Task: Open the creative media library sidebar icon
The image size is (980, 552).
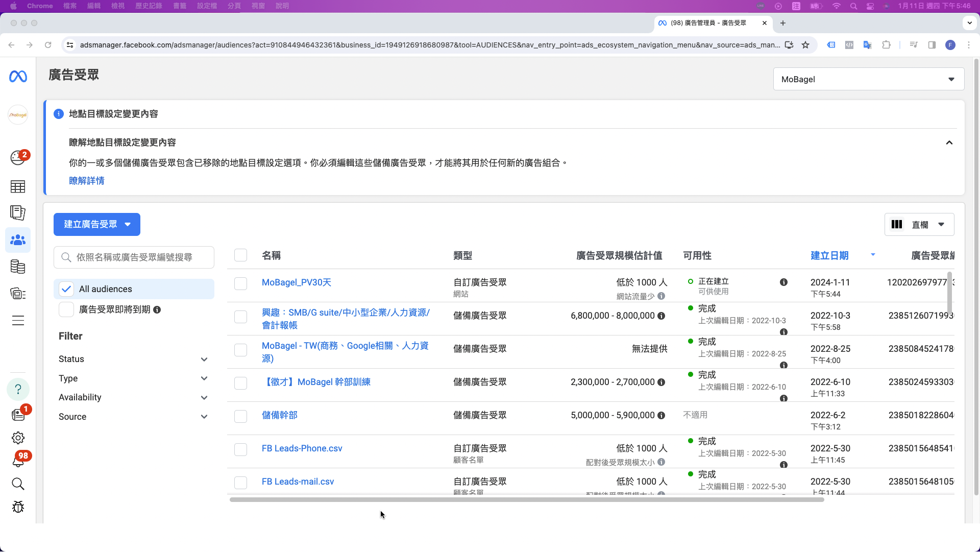Action: click(18, 294)
